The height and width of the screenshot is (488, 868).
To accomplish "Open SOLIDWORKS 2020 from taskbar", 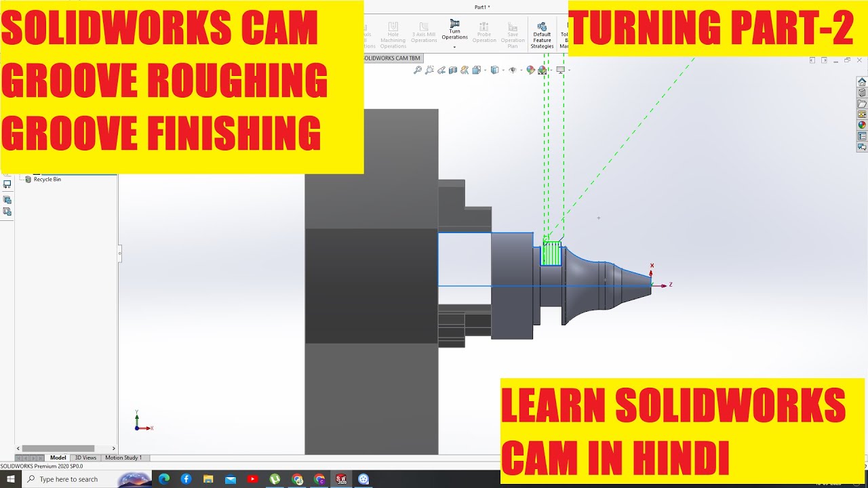I will tap(341, 479).
